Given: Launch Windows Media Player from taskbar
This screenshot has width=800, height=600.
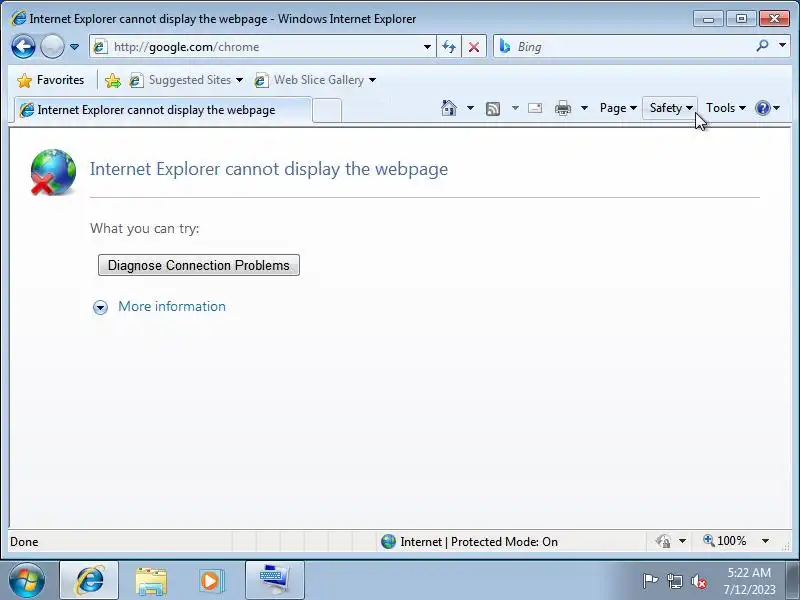Looking at the screenshot, I should tap(210, 581).
